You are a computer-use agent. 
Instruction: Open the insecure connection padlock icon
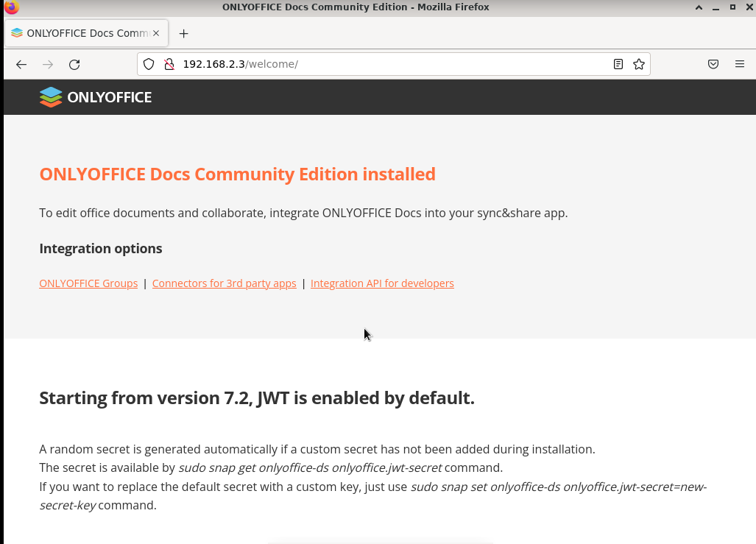(169, 64)
